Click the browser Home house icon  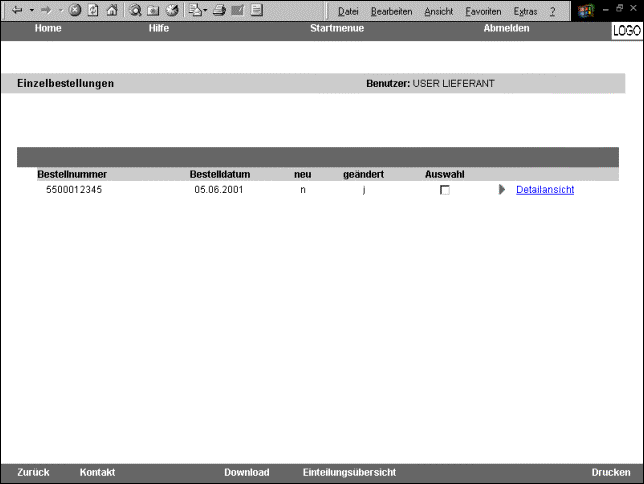tap(112, 10)
